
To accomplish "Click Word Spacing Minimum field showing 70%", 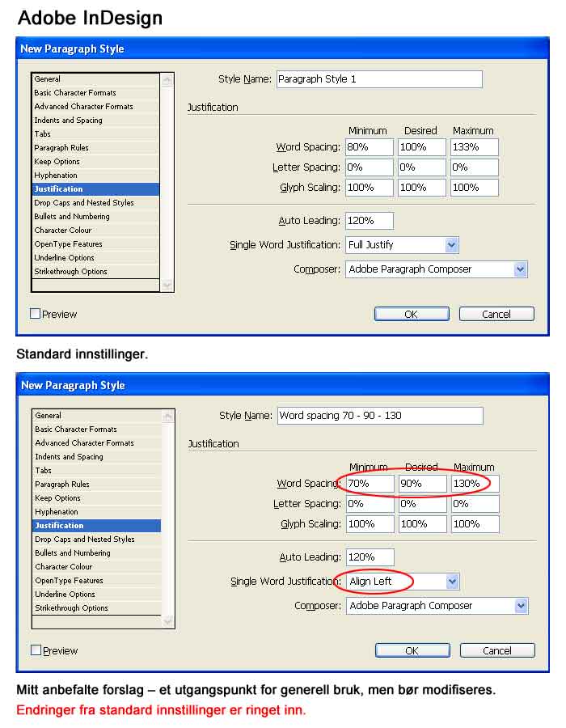I will click(x=370, y=484).
